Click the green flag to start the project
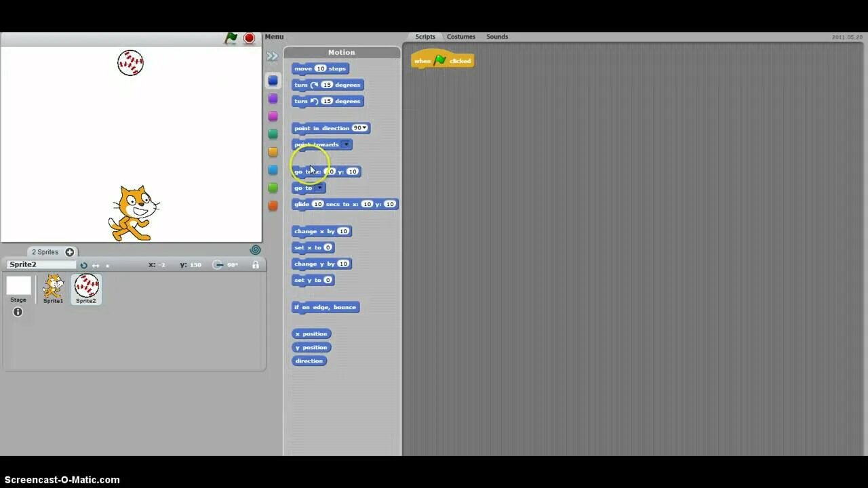Viewport: 868px width, 488px height. 231,38
